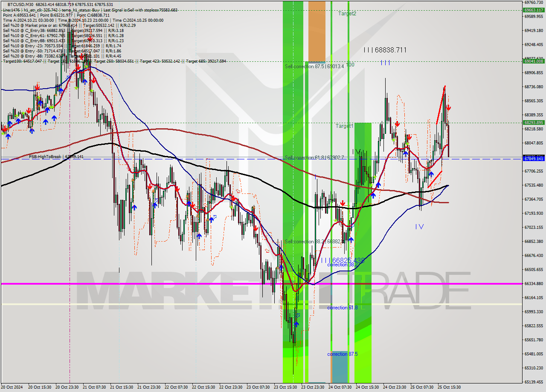Click the '24 Oct 15:30' time axis label
Screen dimensions: 546x392
pyautogui.click(x=367, y=387)
